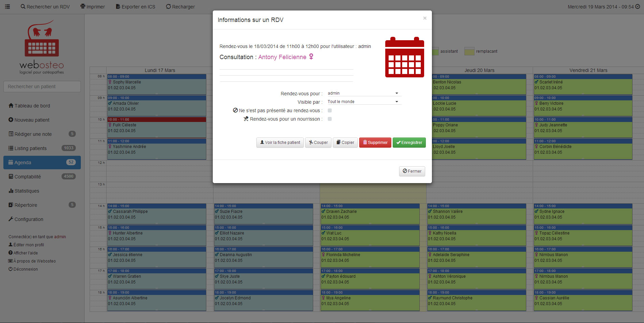Open Hunter Albertine 15:00 appointment
Image resolution: width=644 pixels, height=323 pixels.
(157, 236)
